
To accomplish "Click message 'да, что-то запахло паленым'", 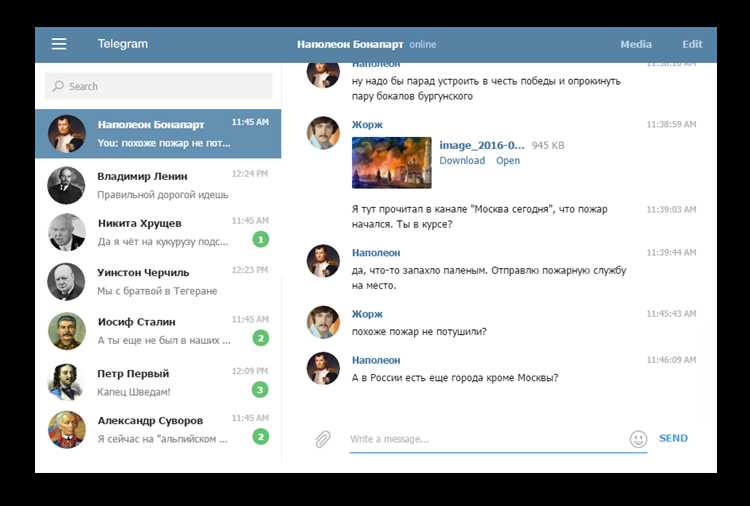I will (489, 278).
